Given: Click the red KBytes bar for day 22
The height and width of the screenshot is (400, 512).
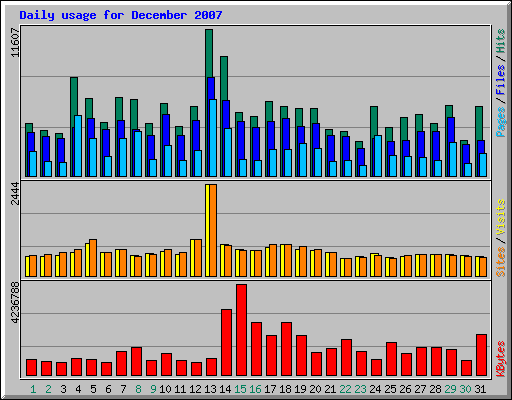Looking at the screenshot, I should coord(346,358).
